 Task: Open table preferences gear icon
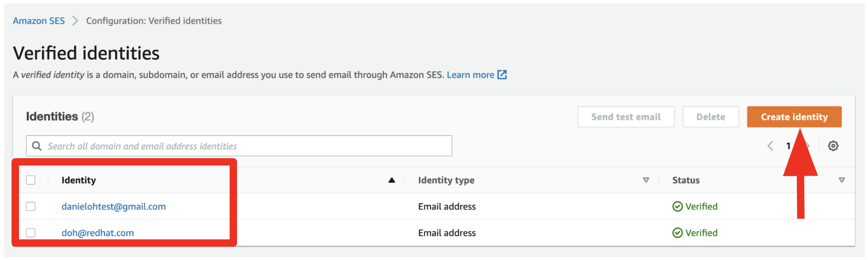(x=833, y=146)
